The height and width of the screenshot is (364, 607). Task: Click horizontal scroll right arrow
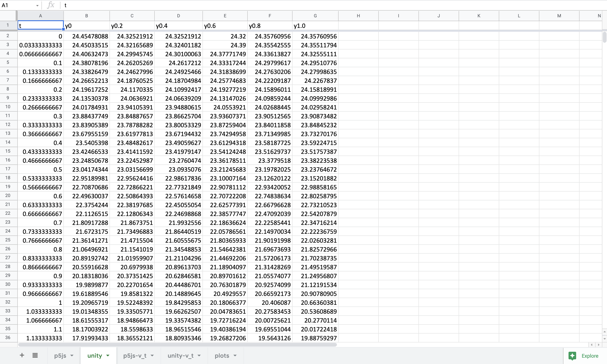pos(599,345)
